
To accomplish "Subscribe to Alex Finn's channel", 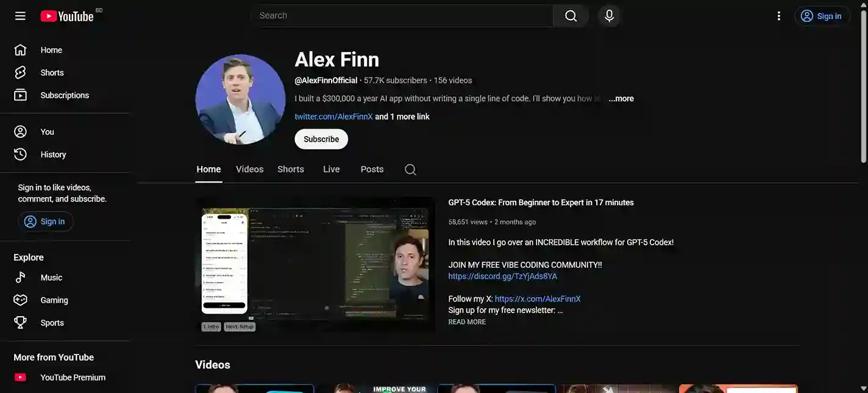I will point(321,139).
